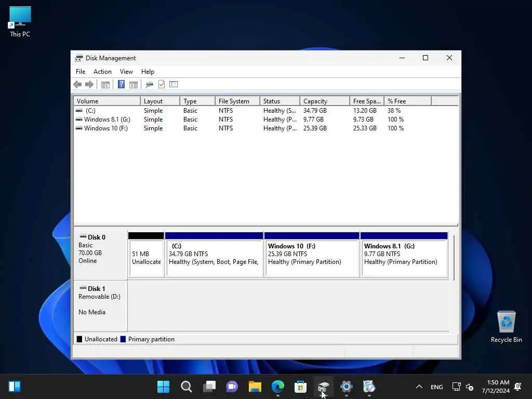
Task: Sort by the Free Space column header
Action: (367, 101)
